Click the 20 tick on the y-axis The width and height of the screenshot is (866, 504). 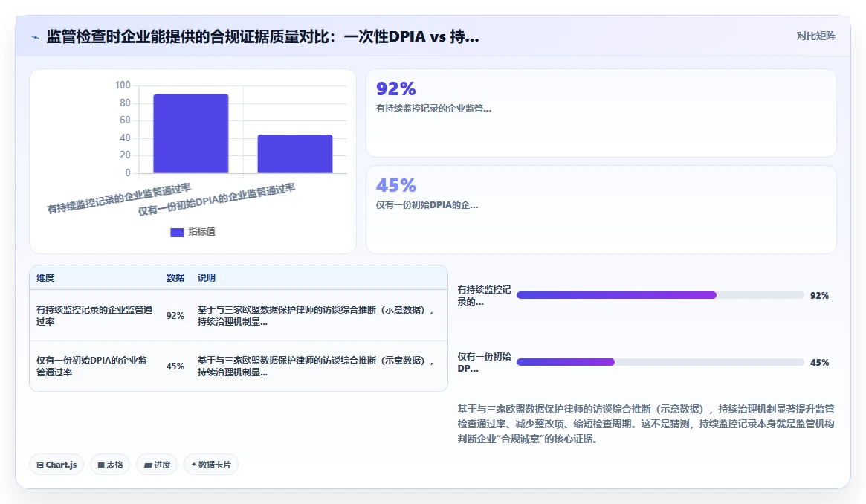tap(126, 155)
